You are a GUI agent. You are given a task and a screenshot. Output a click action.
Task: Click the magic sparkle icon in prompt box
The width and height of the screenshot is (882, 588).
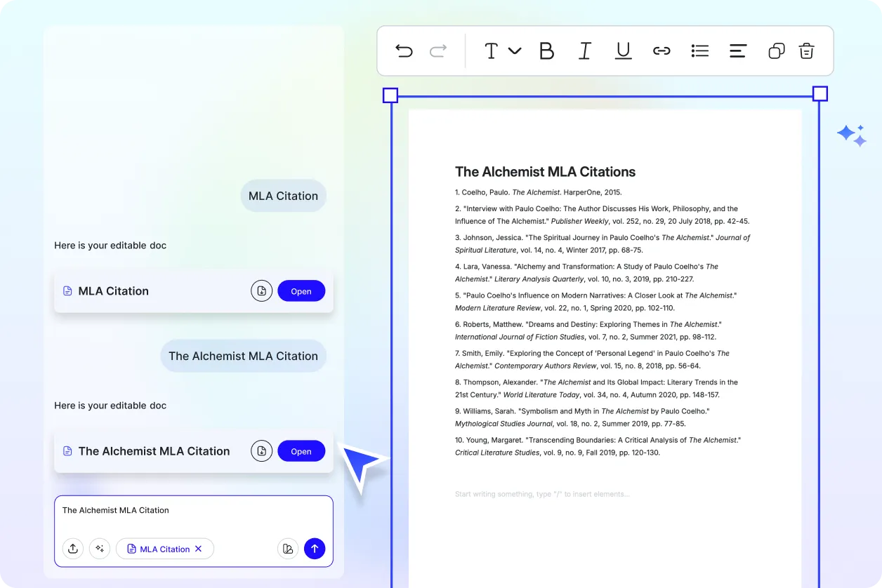click(100, 549)
